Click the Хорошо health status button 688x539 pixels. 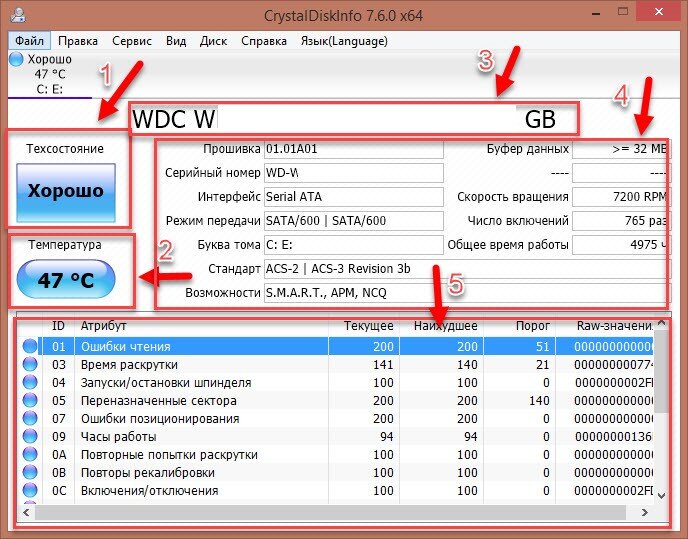click(x=66, y=192)
